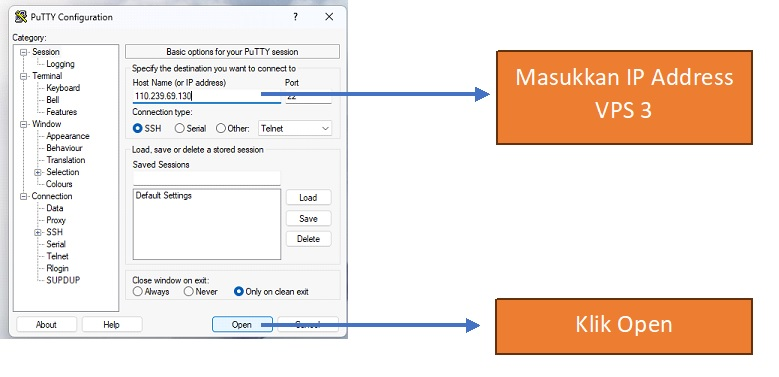Select Features category in tree
Image resolution: width=779 pixels, height=377 pixels.
pos(62,112)
